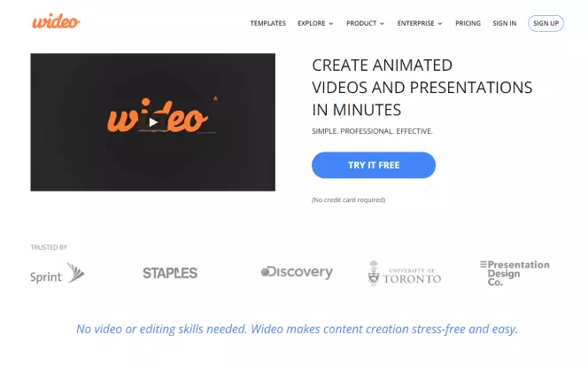Open the Product menu label

tap(361, 23)
